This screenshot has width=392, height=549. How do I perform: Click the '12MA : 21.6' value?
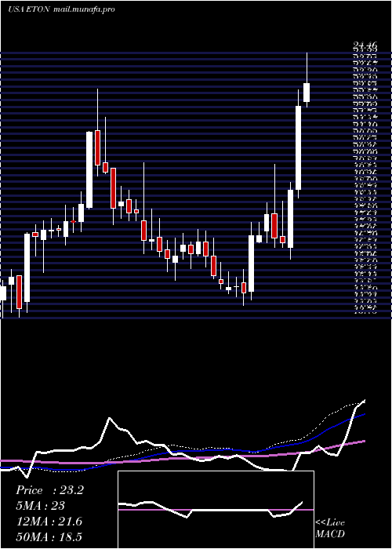coord(49,522)
